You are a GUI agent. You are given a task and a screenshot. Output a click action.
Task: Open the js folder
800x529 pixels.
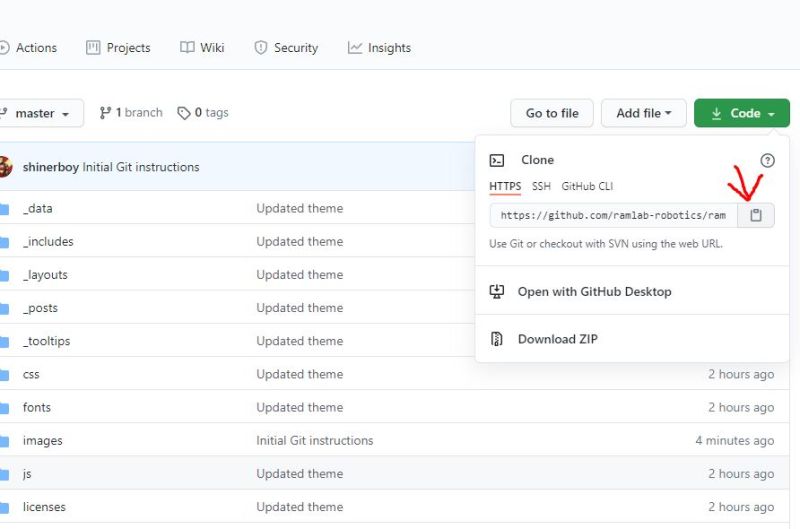[x=27, y=474]
